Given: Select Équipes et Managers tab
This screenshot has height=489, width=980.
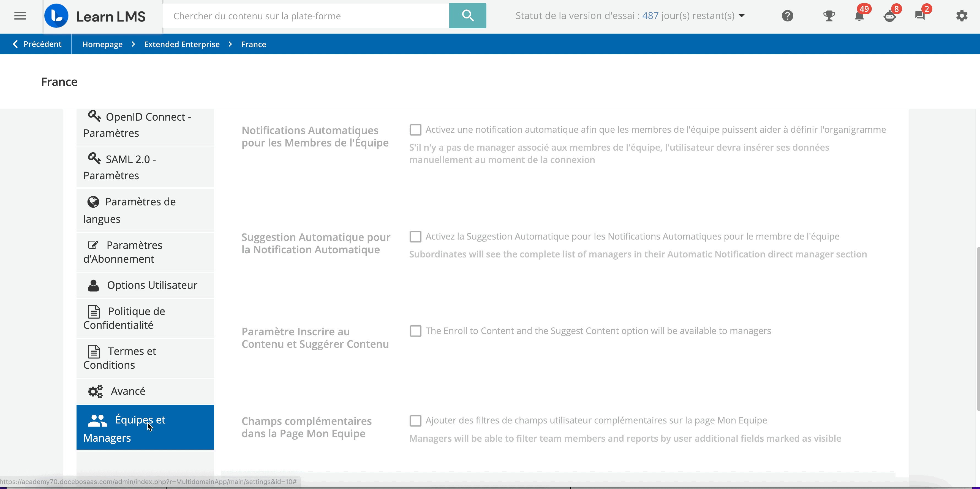Looking at the screenshot, I should coord(145,427).
